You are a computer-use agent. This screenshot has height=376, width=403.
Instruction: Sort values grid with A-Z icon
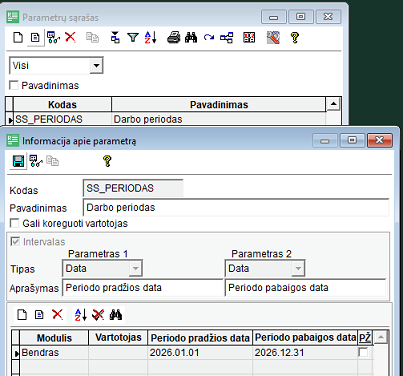coord(81,314)
